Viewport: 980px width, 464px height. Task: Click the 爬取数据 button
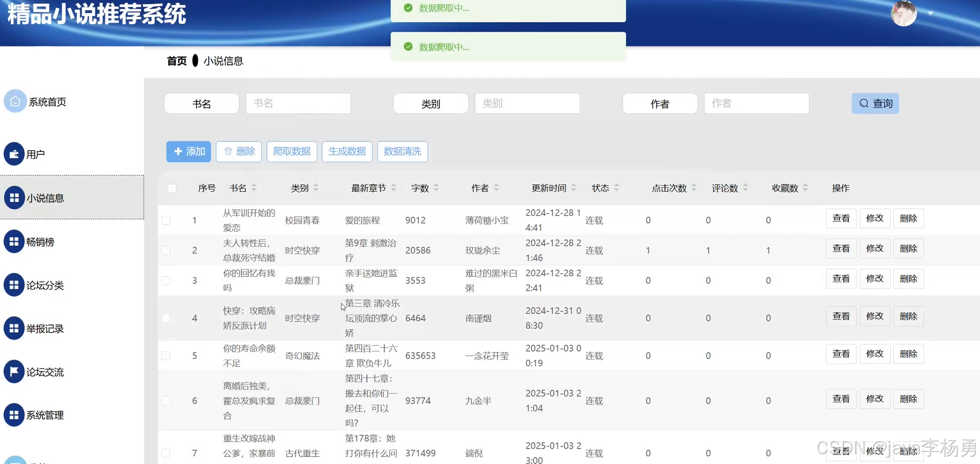click(x=292, y=152)
